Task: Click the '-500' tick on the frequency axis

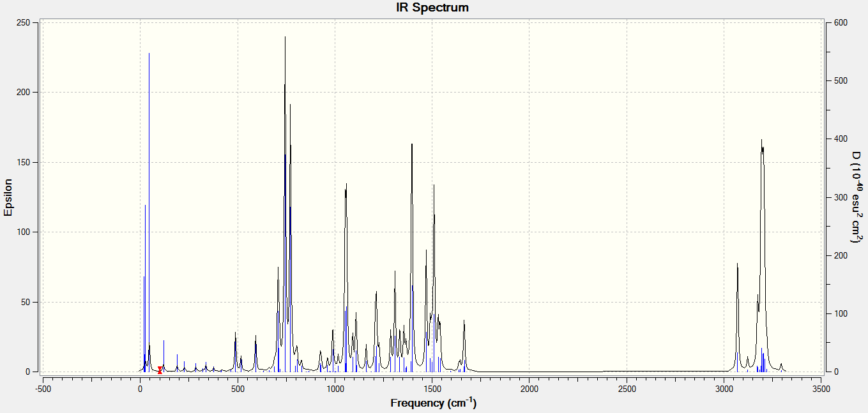Action: [43, 388]
